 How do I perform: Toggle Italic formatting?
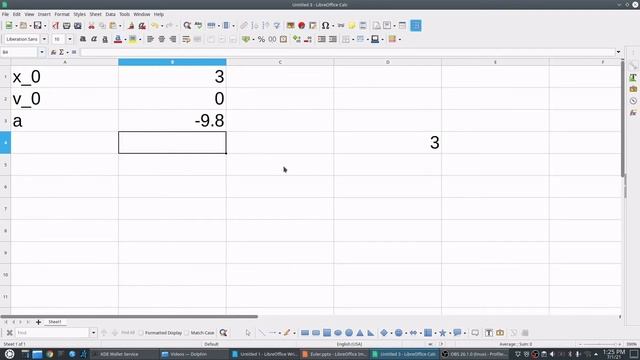pyautogui.click(x=94, y=39)
